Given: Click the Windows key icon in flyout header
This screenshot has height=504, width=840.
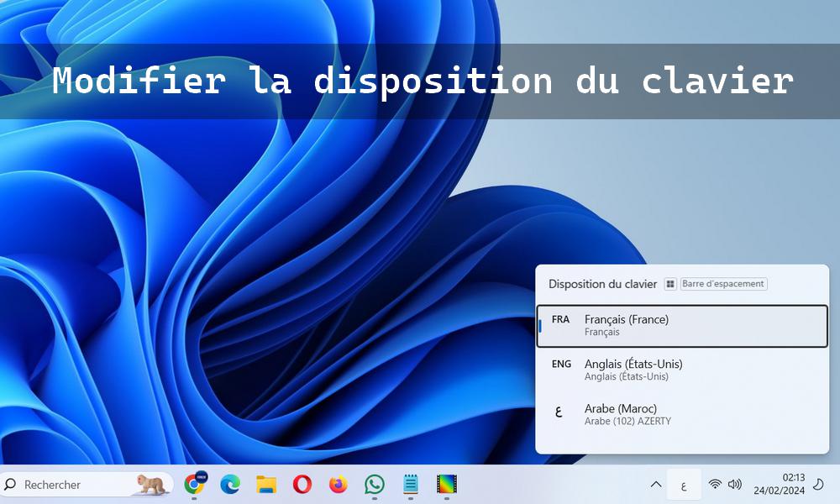Looking at the screenshot, I should pos(670,284).
